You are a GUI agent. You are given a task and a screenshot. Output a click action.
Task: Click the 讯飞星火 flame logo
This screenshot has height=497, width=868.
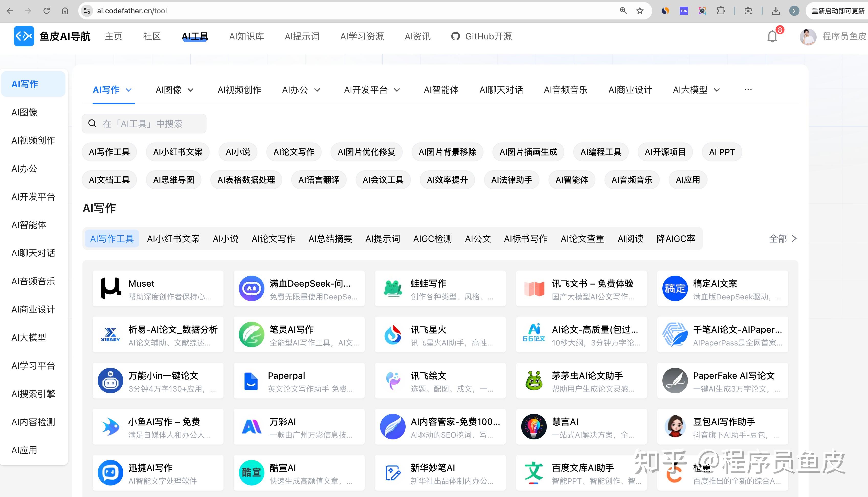coord(393,334)
